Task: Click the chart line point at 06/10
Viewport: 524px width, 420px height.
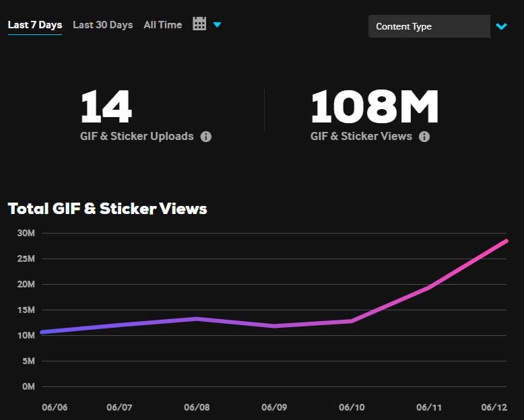Action: [352, 321]
